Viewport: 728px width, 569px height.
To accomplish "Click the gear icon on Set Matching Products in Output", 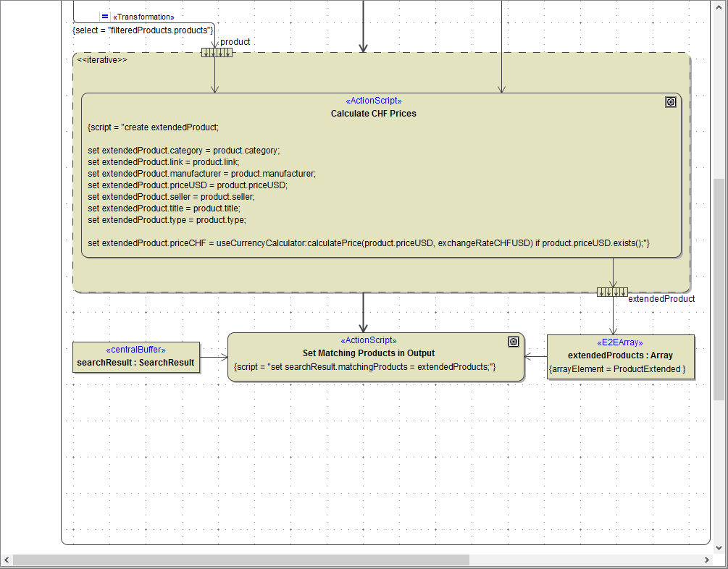I will 513,341.
